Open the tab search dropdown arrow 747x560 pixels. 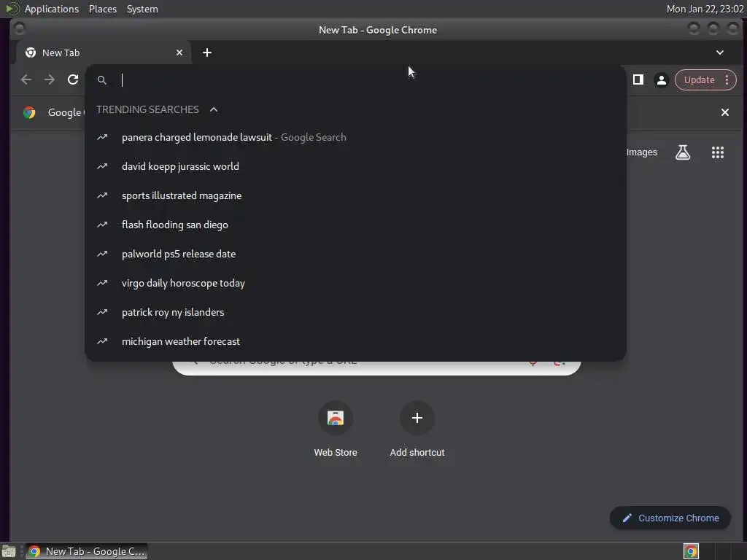720,52
